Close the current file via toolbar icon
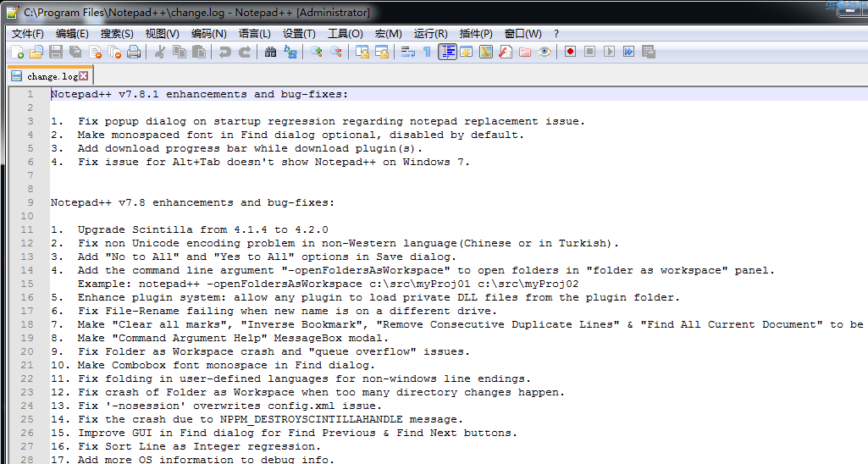The width and height of the screenshot is (868, 464). coord(95,52)
